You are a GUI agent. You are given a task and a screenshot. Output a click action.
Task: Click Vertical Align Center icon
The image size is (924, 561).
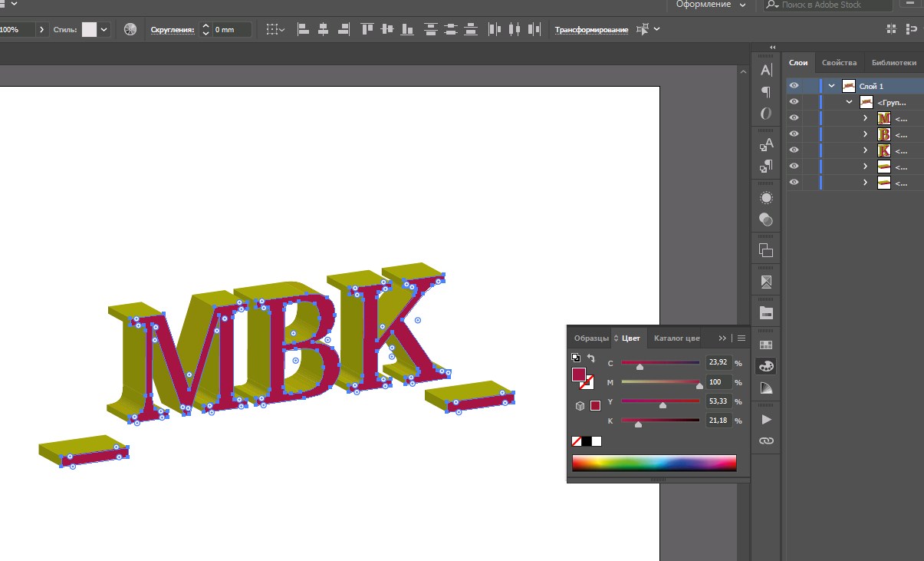click(x=386, y=29)
